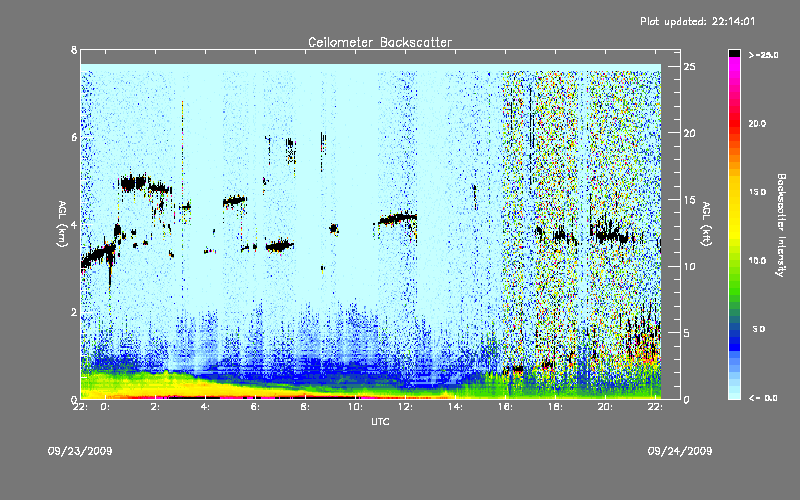Click the "16:" tick on the UTC axis

pos(505,407)
